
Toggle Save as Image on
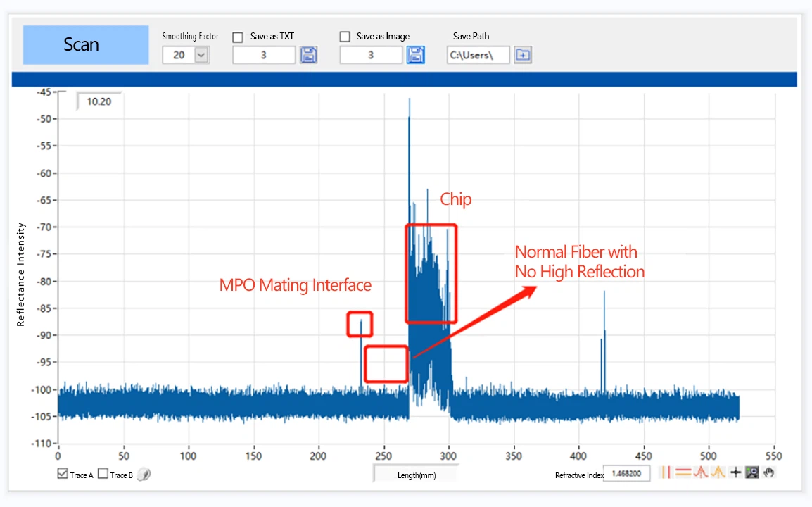pyautogui.click(x=345, y=36)
